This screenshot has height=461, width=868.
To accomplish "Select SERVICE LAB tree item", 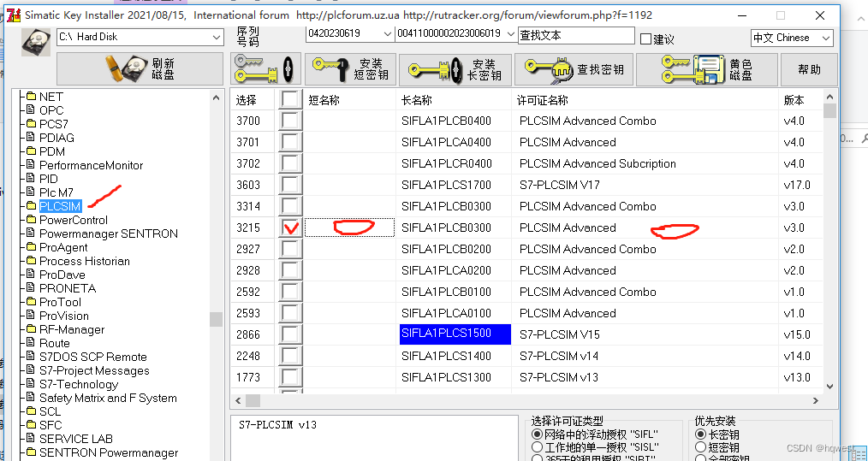I will pyautogui.click(x=76, y=439).
